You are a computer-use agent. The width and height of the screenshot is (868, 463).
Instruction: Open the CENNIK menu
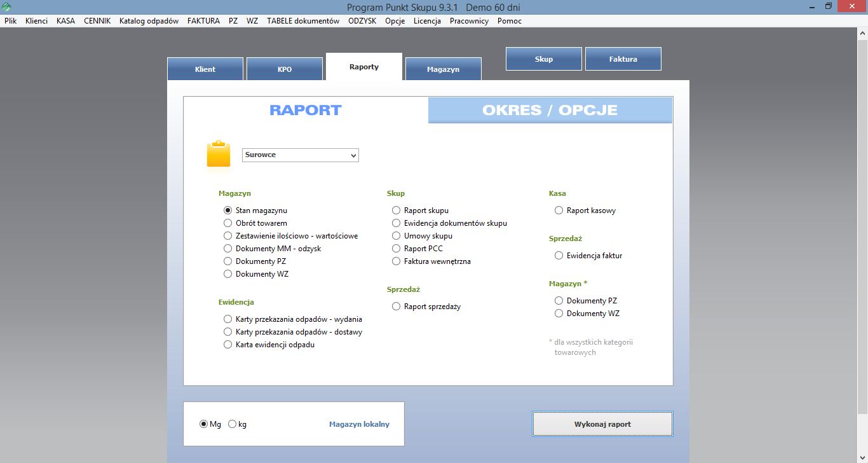click(x=97, y=21)
